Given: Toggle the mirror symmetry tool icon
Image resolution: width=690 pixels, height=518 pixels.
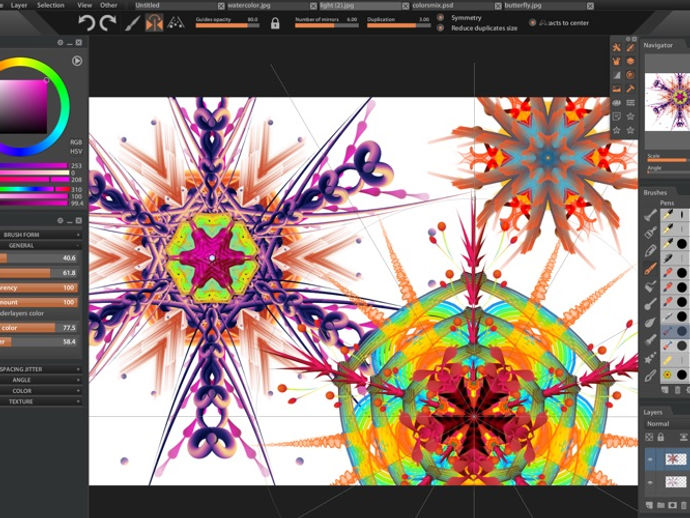Looking at the screenshot, I should tap(154, 23).
